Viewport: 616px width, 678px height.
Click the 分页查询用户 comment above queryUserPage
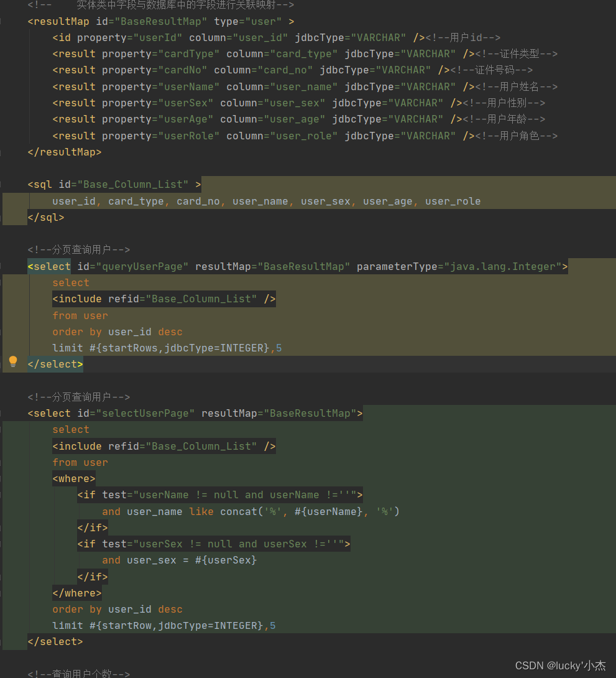coord(78,250)
